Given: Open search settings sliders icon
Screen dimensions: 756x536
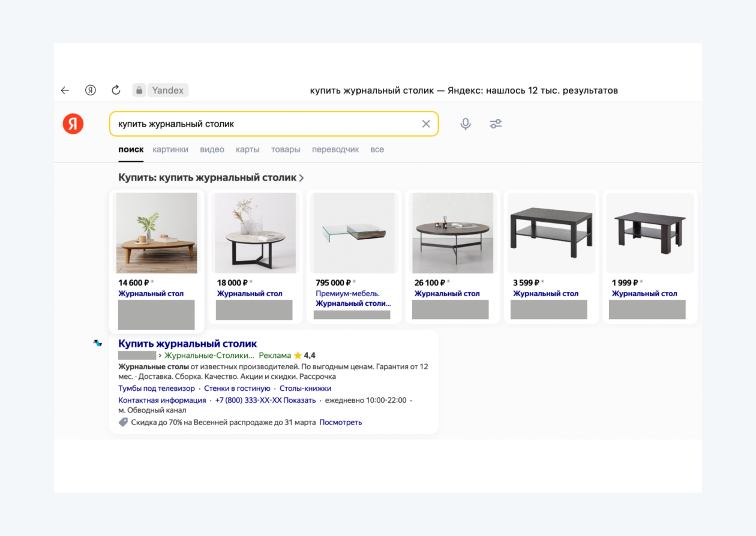Looking at the screenshot, I should [x=496, y=124].
